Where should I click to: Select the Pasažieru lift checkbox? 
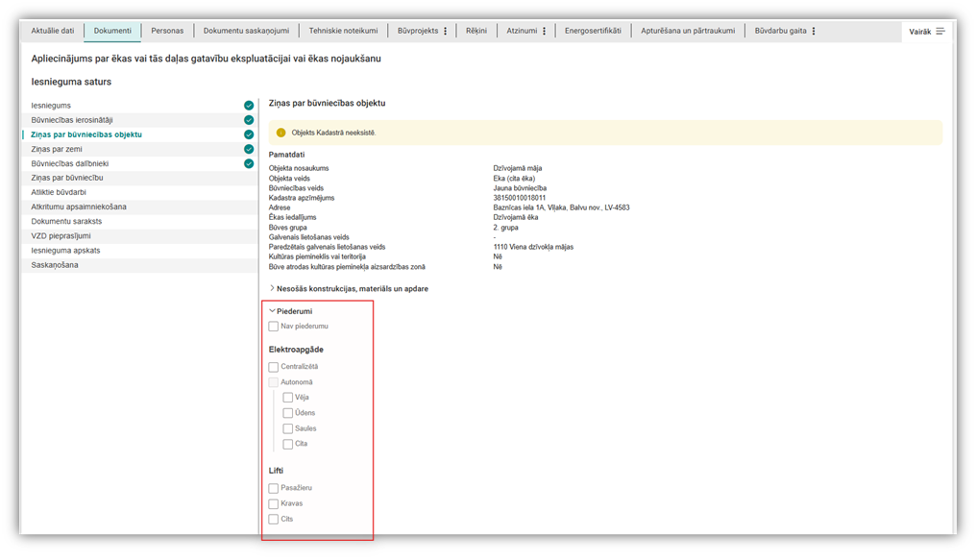pyautogui.click(x=274, y=488)
